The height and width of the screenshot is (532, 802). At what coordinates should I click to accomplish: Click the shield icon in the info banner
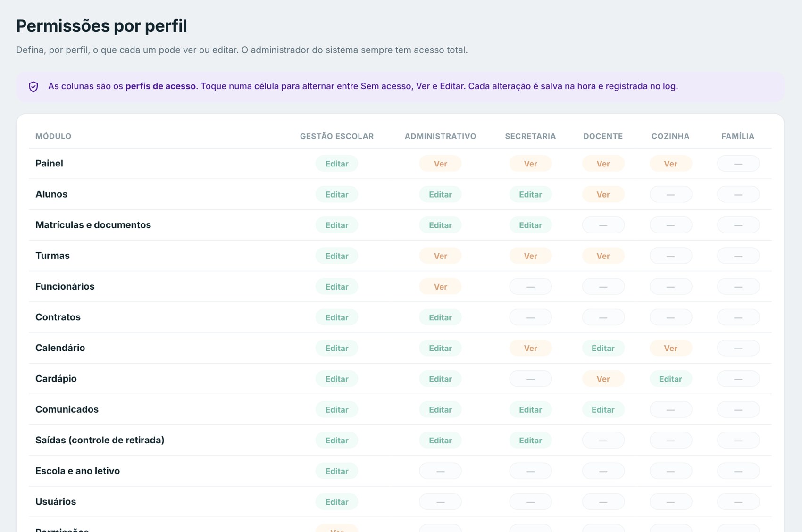[33, 87]
